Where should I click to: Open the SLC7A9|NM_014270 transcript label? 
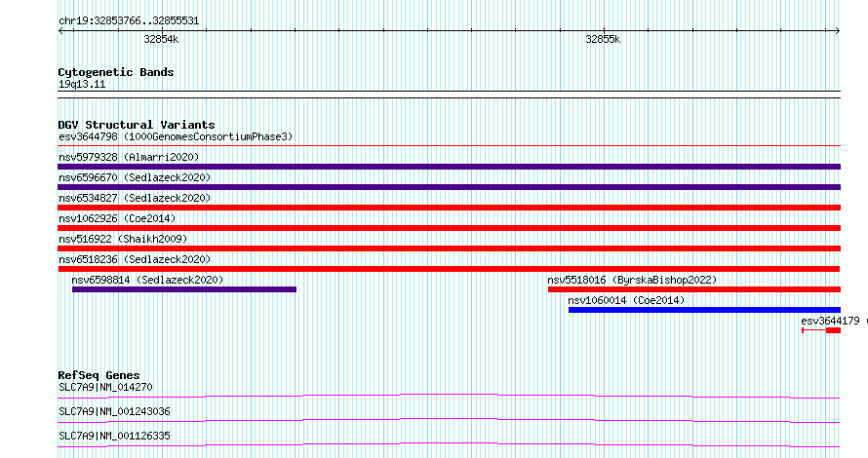click(x=105, y=387)
